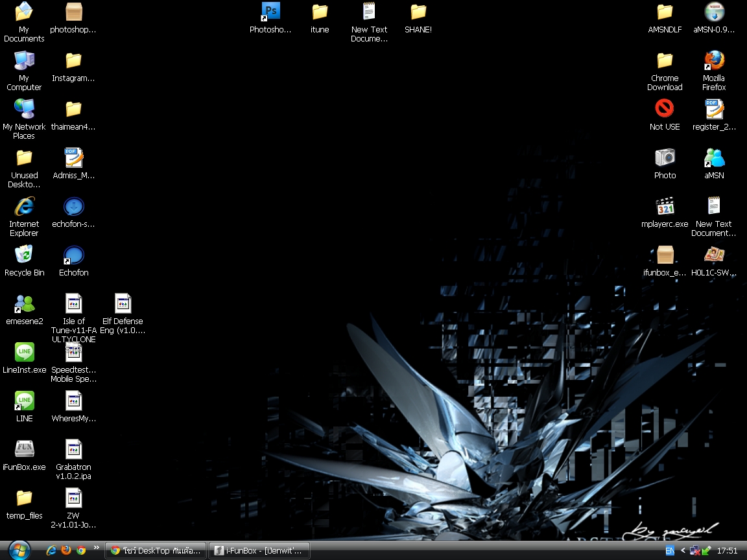Open Unused Desktop folder

(x=24, y=157)
